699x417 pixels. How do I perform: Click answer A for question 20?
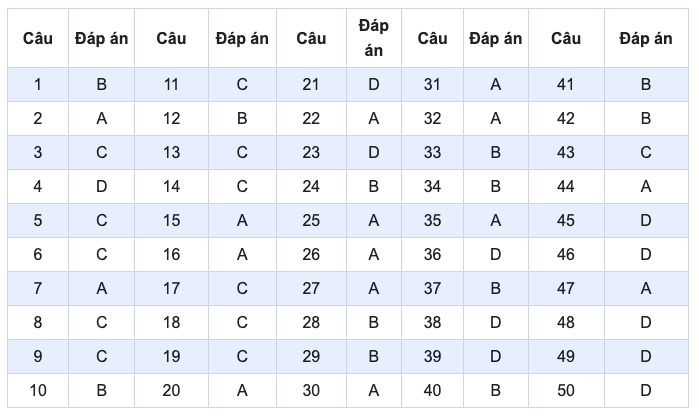(242, 391)
